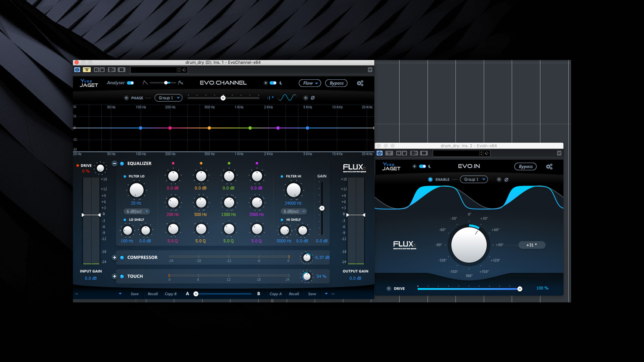Click the phase invert Ø symbol in EvoChannel
The image size is (644, 362).
pos(313,98)
